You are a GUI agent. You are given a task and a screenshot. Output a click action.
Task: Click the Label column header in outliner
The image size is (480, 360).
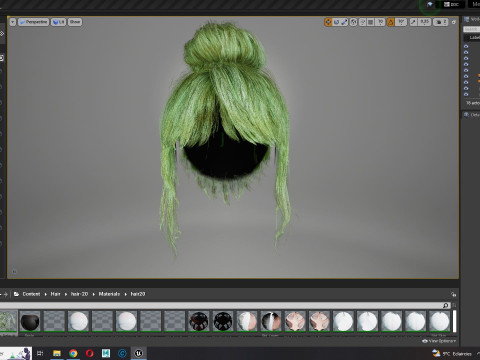pyautogui.click(x=474, y=37)
